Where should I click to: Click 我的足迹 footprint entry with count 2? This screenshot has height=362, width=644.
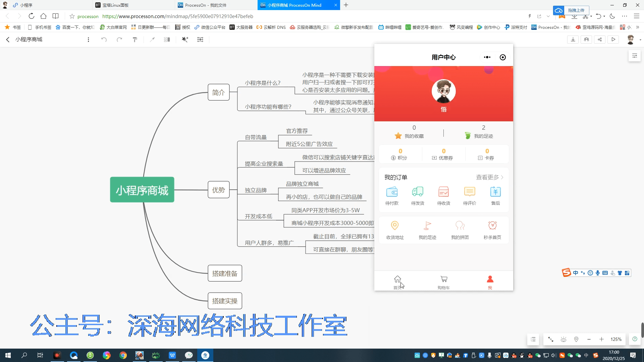pyautogui.click(x=479, y=132)
